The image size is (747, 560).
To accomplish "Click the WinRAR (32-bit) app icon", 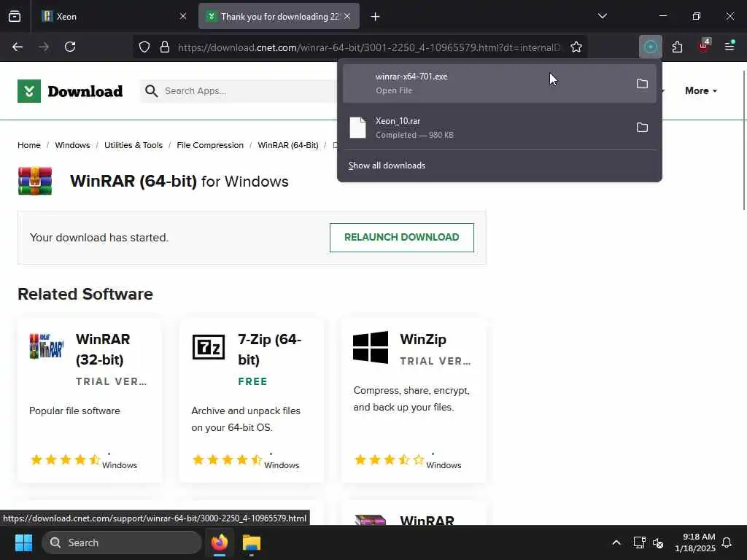I will tap(46, 346).
